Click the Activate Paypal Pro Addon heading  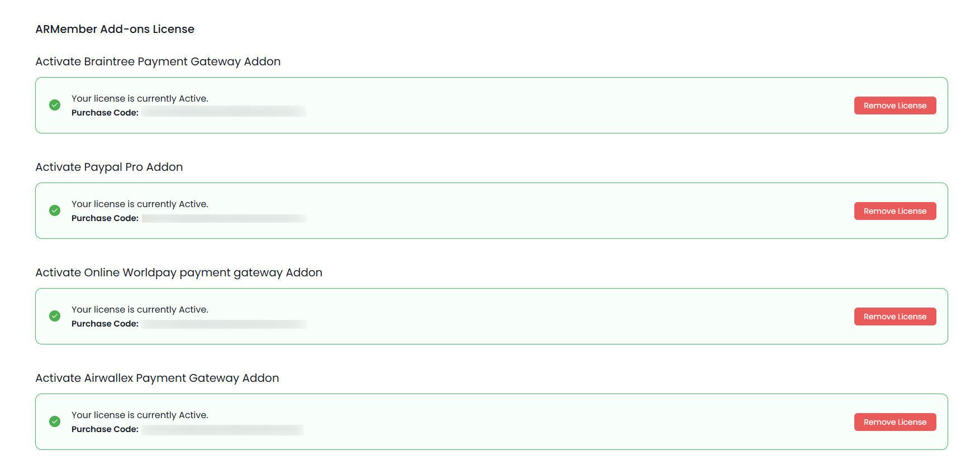tap(108, 167)
